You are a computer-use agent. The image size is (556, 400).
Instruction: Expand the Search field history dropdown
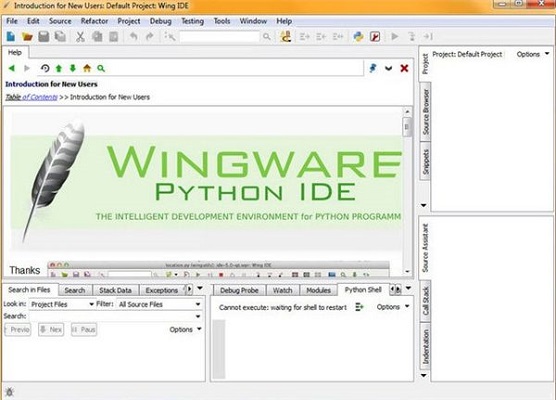click(198, 316)
